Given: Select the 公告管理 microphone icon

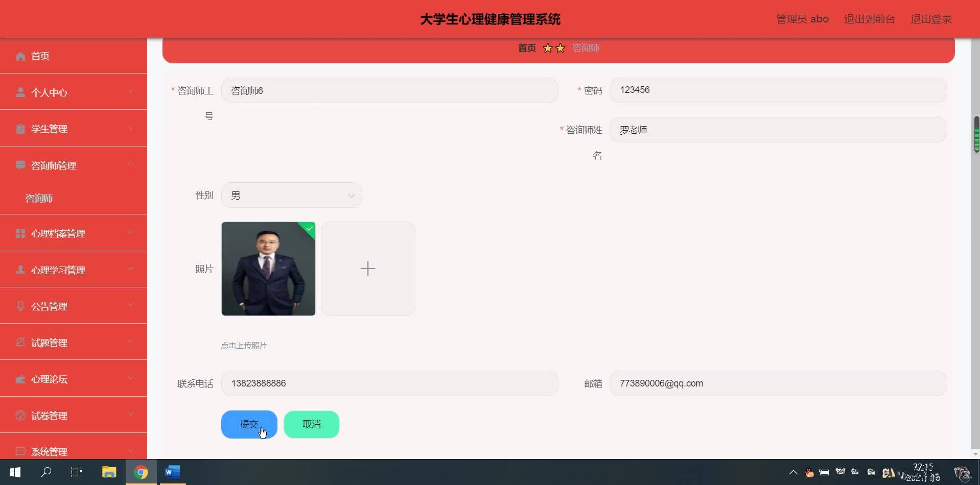Looking at the screenshot, I should pos(20,306).
